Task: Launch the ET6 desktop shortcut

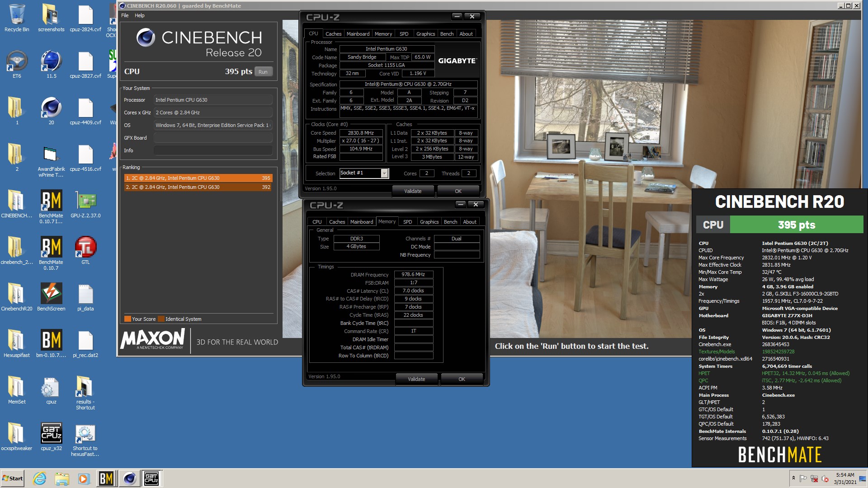Action: (17, 65)
